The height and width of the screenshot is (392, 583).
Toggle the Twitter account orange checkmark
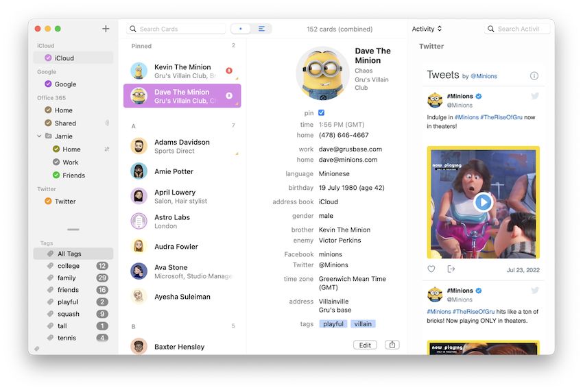coord(48,201)
